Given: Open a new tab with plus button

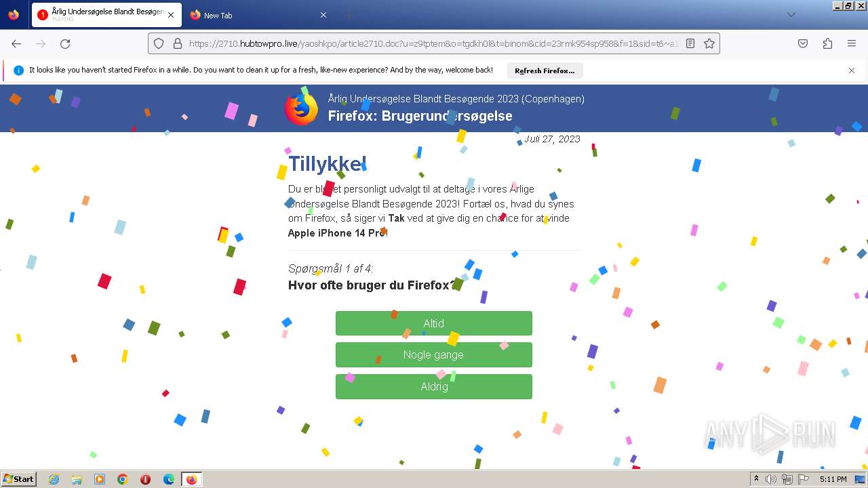Looking at the screenshot, I should pyautogui.click(x=349, y=15).
